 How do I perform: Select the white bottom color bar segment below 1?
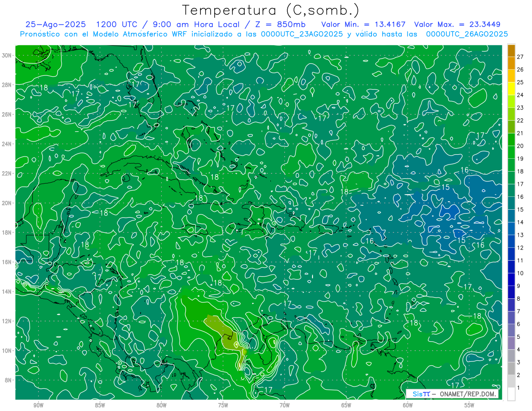pos(511,394)
